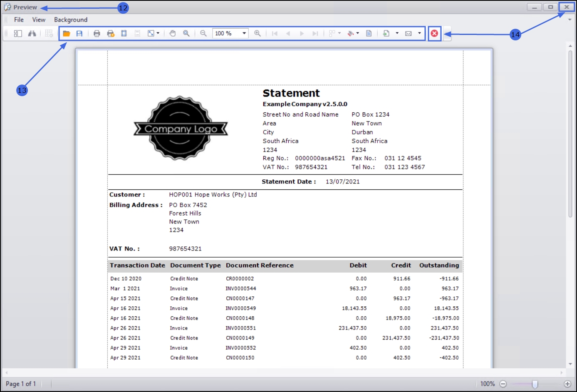Image resolution: width=577 pixels, height=392 pixels.
Task: Expand the Background Color dropdown arrow
Action: 358,33
